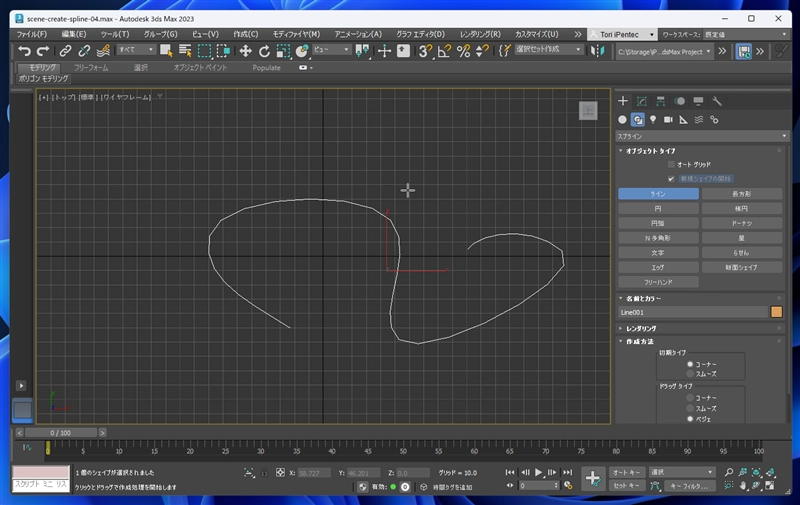Select スムーズ under ドラッグ タイプ
800x505 pixels.
click(x=690, y=409)
